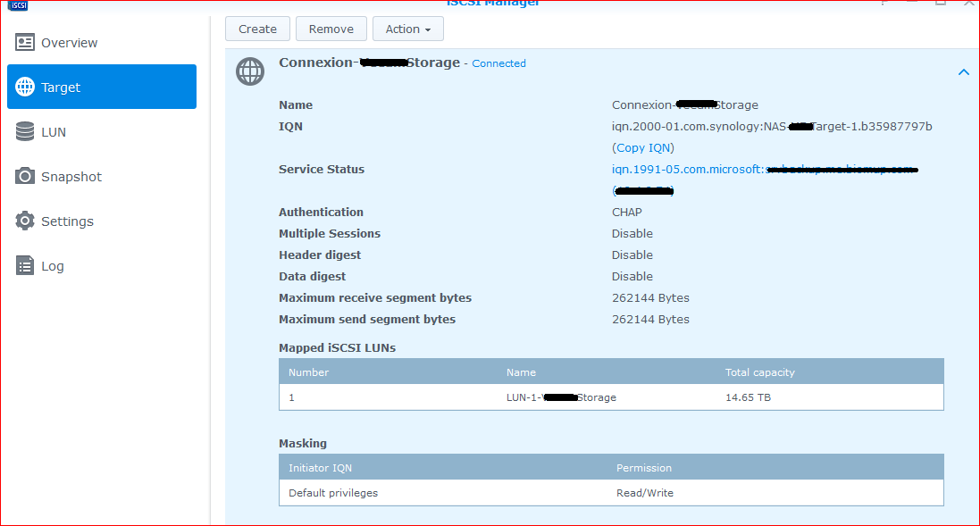The width and height of the screenshot is (980, 526).
Task: Switch to the LUN section
Action: (x=54, y=132)
